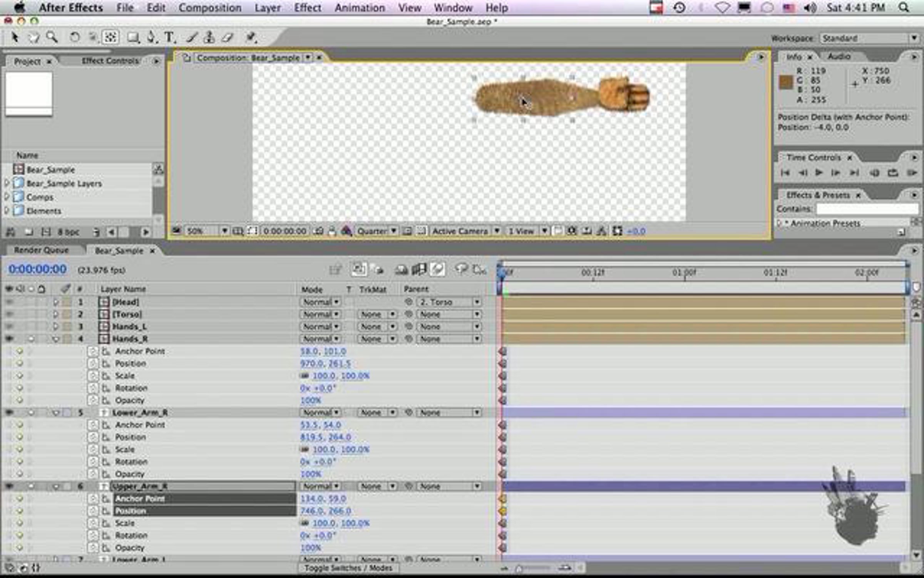Switch to the Effect Controls tab
This screenshot has width=924, height=578.
(x=110, y=61)
